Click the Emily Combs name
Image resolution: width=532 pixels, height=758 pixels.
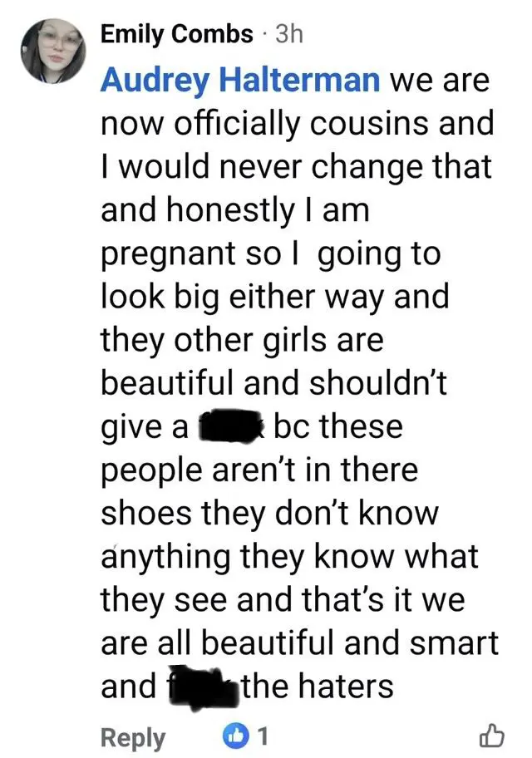176,34
